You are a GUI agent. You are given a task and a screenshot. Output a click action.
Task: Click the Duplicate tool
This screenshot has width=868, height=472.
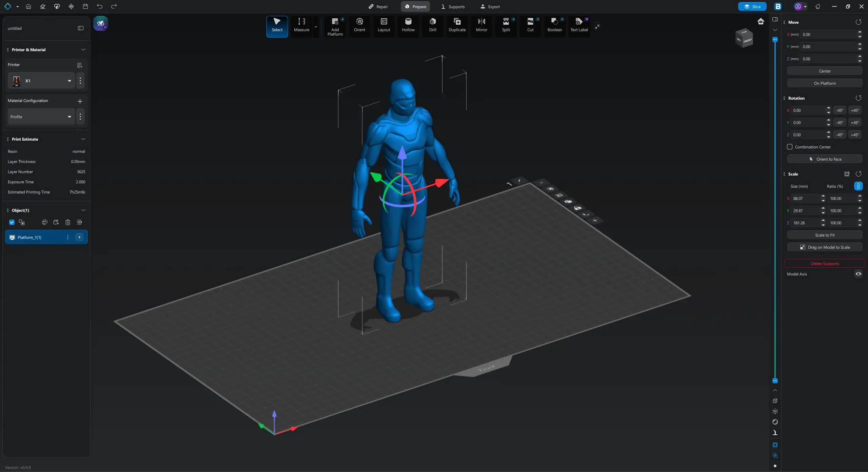coord(457,26)
